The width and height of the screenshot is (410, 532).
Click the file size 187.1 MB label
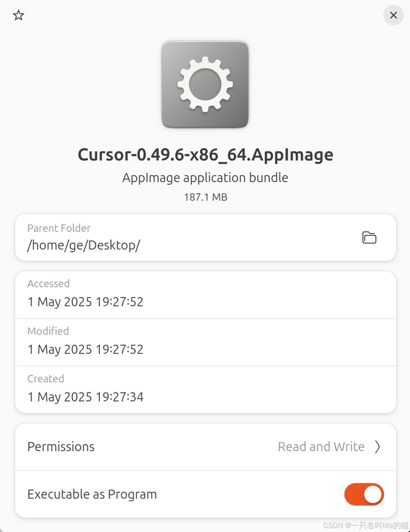tap(205, 197)
